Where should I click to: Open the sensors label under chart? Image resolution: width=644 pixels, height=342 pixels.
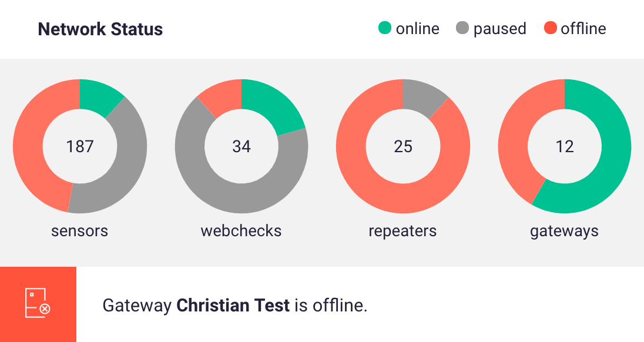[80, 231]
